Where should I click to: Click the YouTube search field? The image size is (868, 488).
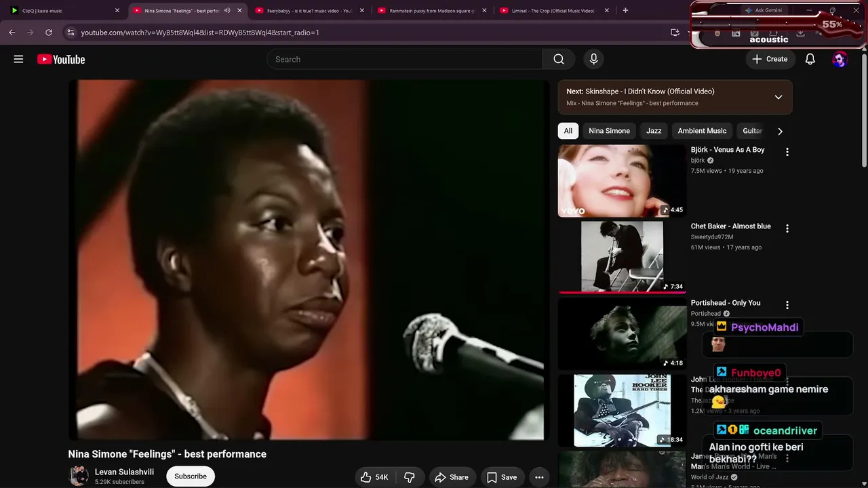(x=405, y=59)
